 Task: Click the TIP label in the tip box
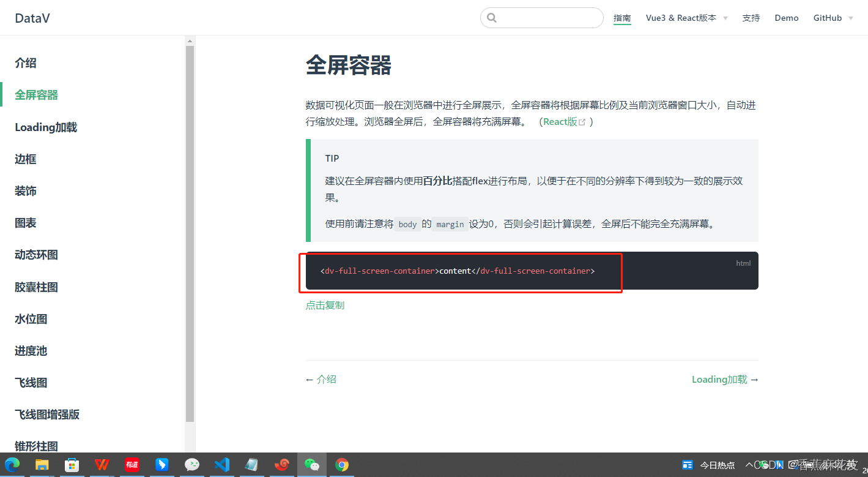pos(332,159)
